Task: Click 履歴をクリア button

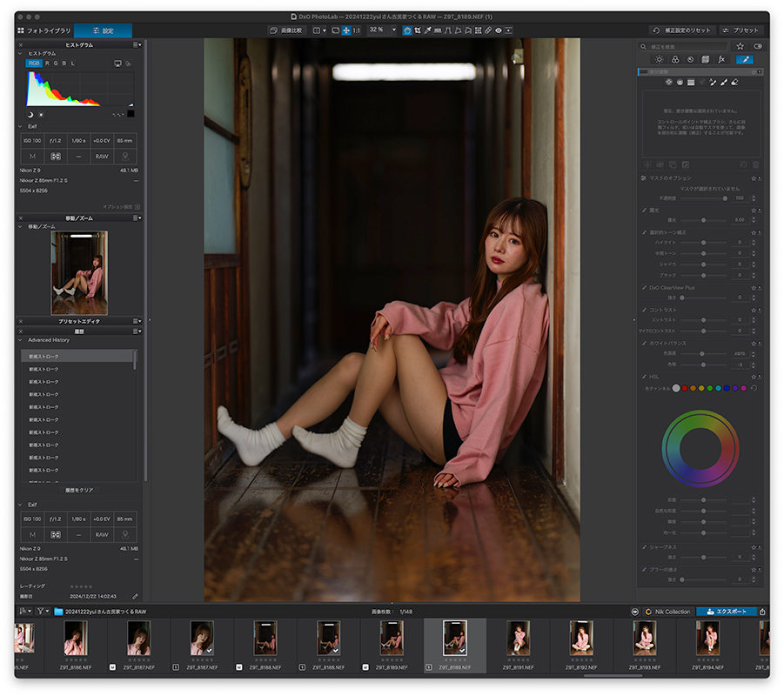Action: point(79,490)
